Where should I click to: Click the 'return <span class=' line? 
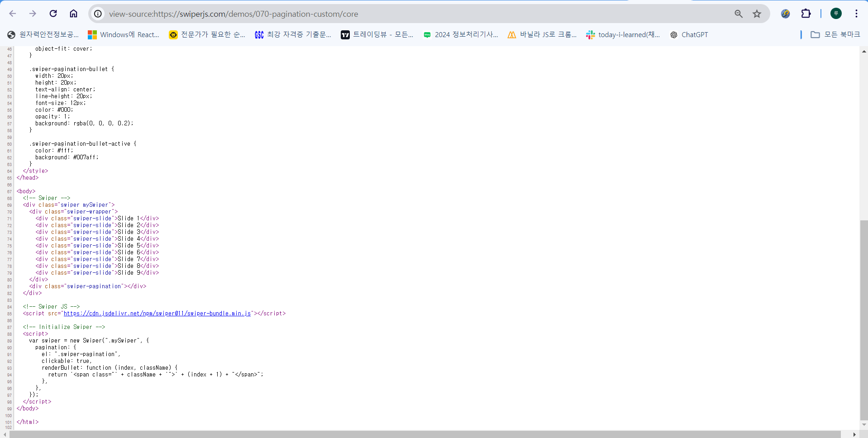156,374
